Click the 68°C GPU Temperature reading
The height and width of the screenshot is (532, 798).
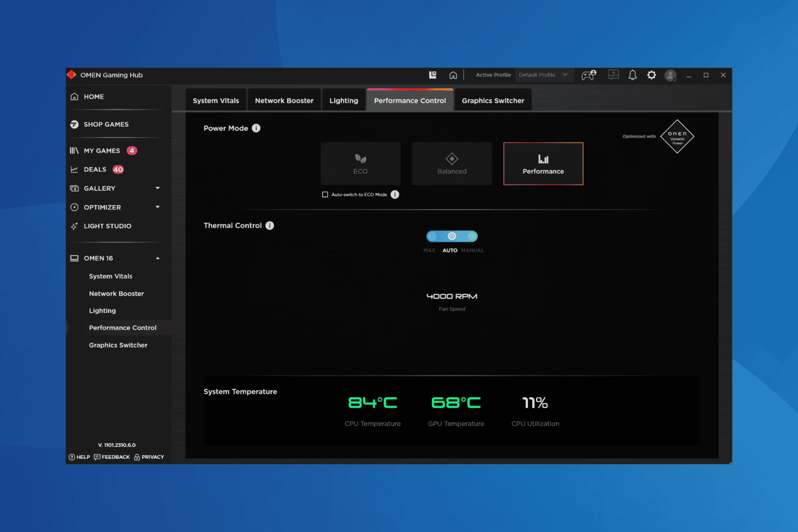point(456,403)
